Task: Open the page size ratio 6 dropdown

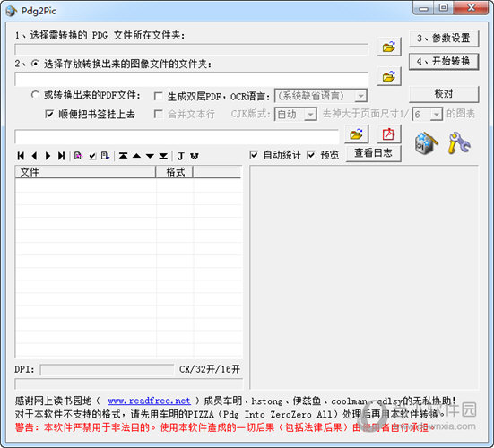Action: click(437, 114)
